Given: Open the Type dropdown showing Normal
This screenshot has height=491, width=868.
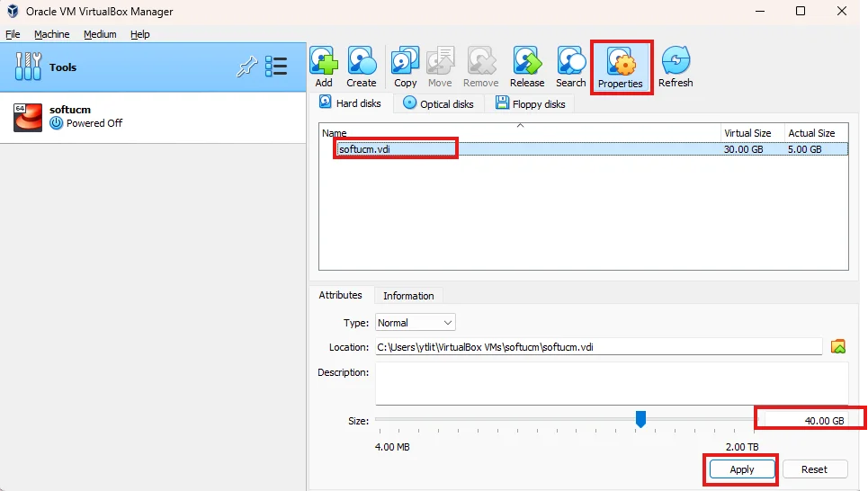Looking at the screenshot, I should 416,323.
